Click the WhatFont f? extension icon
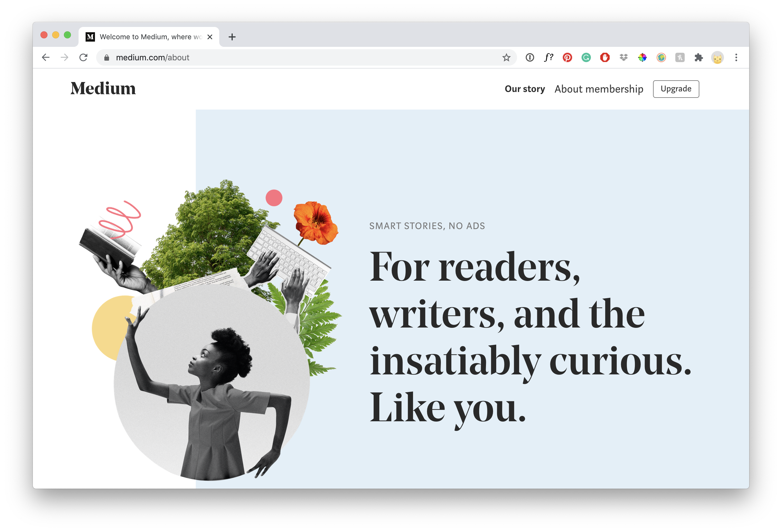782x532 pixels. click(548, 57)
